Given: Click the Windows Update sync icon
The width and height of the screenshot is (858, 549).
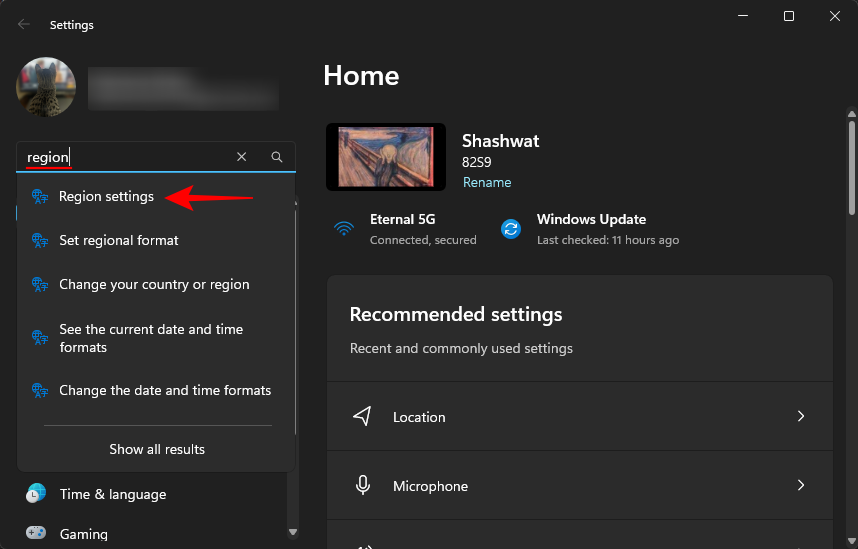Looking at the screenshot, I should coord(511,228).
